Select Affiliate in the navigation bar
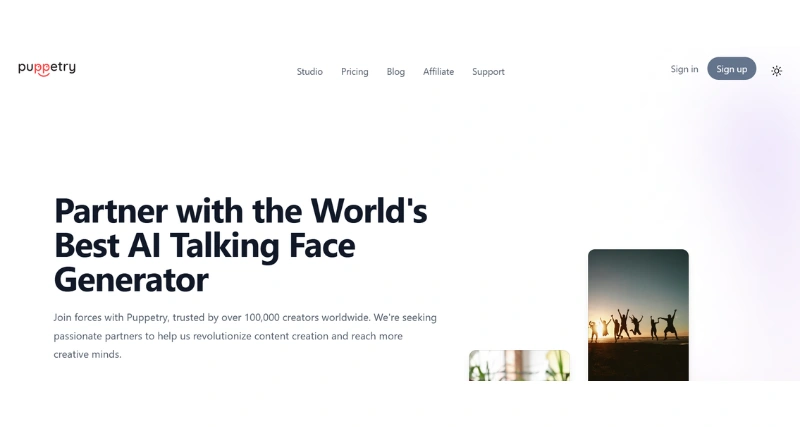 click(438, 72)
